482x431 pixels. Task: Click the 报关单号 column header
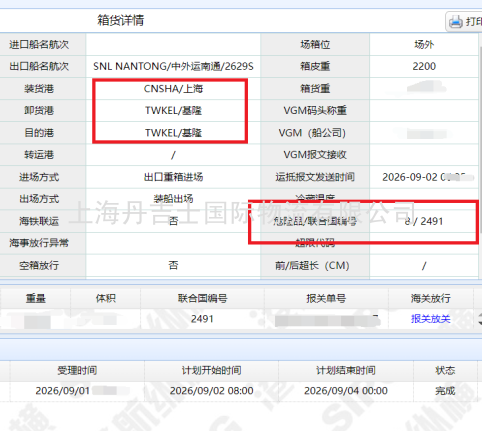[326, 298]
